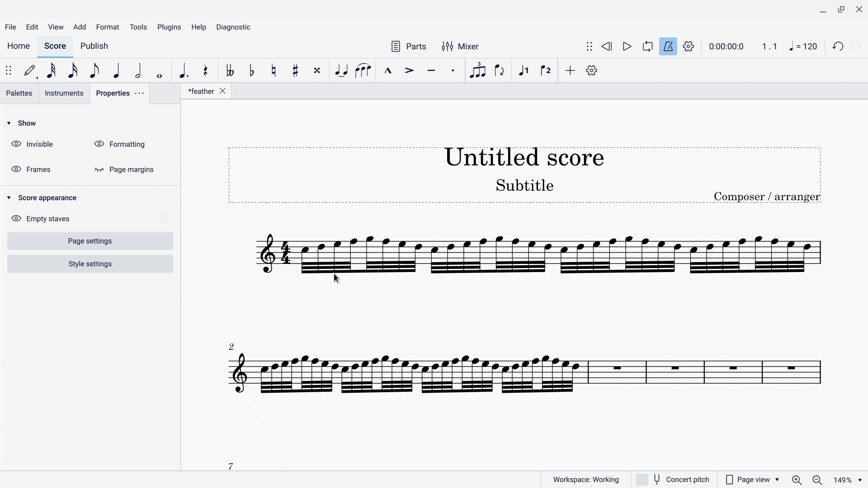
Task: Select the marcato articulation icon
Action: point(388,71)
